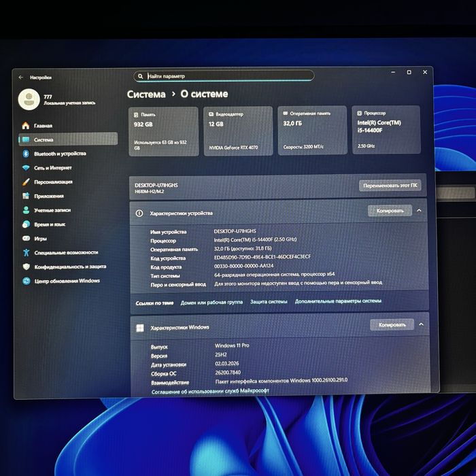The width and height of the screenshot is (476, 476).
Task: Click the Центр обновления Windows icon
Action: (x=27, y=281)
